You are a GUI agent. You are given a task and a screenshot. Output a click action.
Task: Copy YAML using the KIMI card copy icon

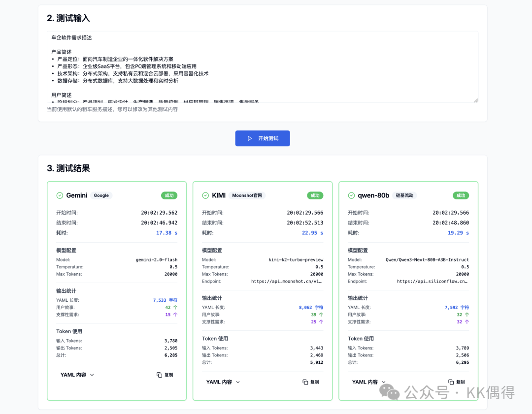pyautogui.click(x=305, y=382)
